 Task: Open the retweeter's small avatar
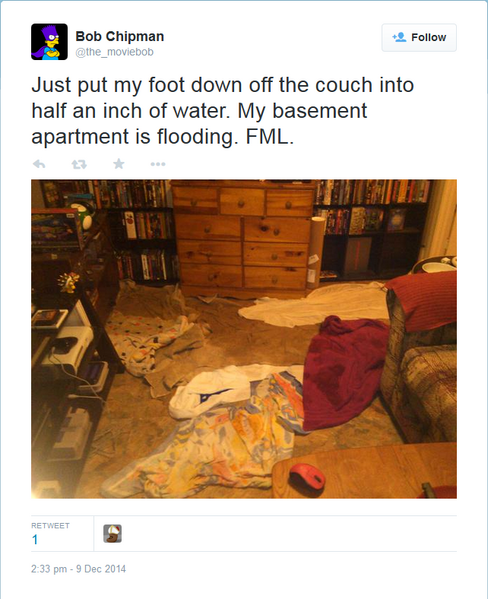coord(112,533)
